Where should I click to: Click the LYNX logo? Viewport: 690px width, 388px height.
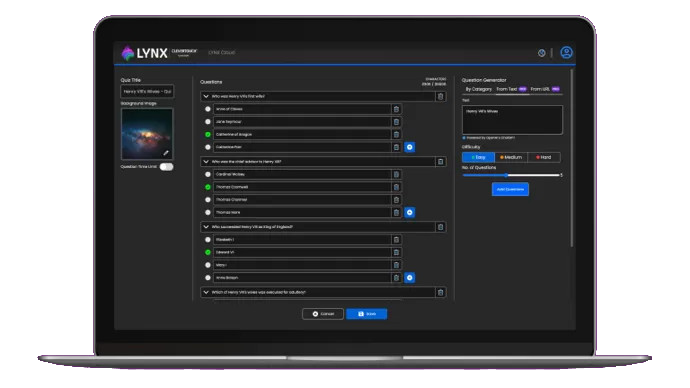tap(144, 53)
